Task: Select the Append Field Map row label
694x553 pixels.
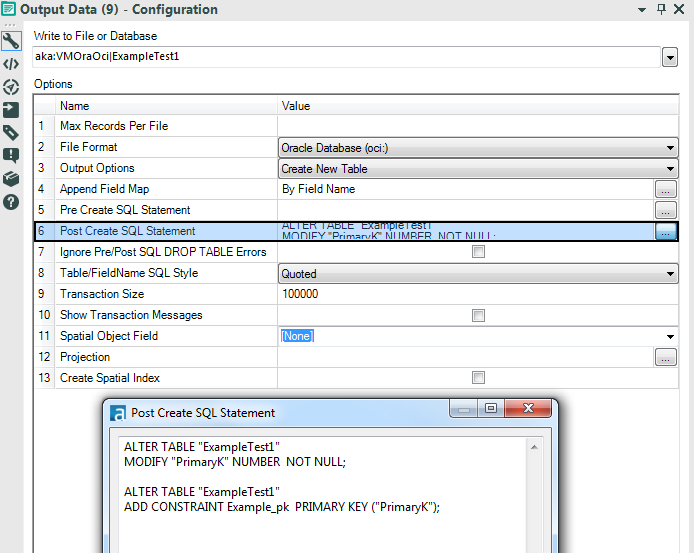Action: (x=104, y=189)
